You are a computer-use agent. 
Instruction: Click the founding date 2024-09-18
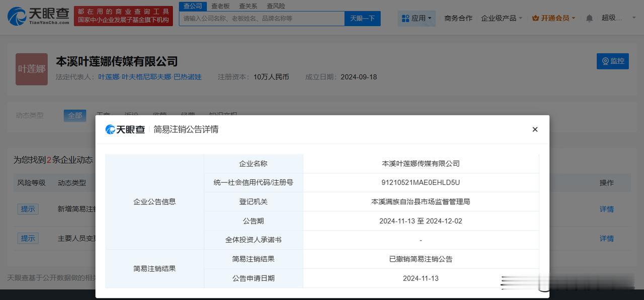tap(359, 77)
